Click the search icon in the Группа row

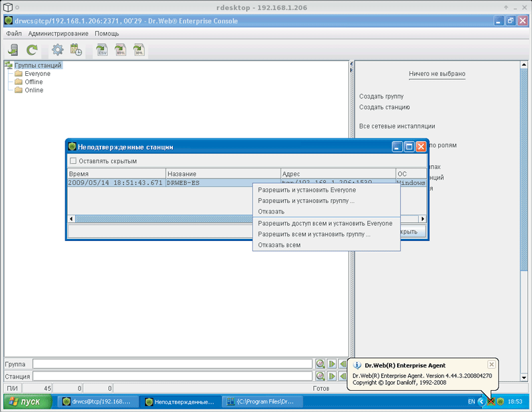[320, 364]
